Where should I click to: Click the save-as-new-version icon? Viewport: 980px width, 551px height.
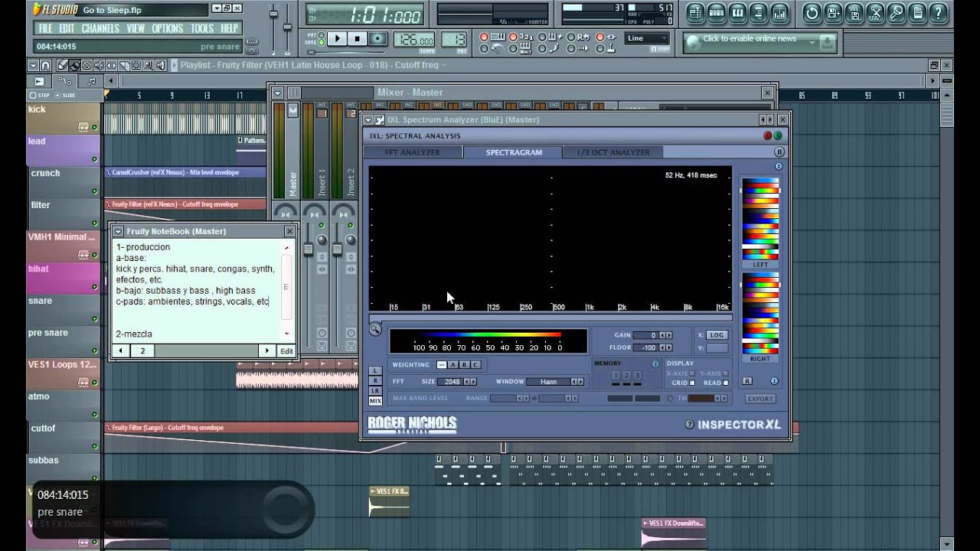pos(833,13)
